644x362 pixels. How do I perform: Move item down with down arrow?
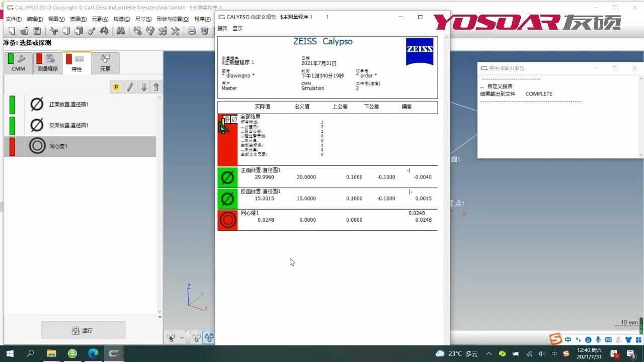click(x=143, y=87)
